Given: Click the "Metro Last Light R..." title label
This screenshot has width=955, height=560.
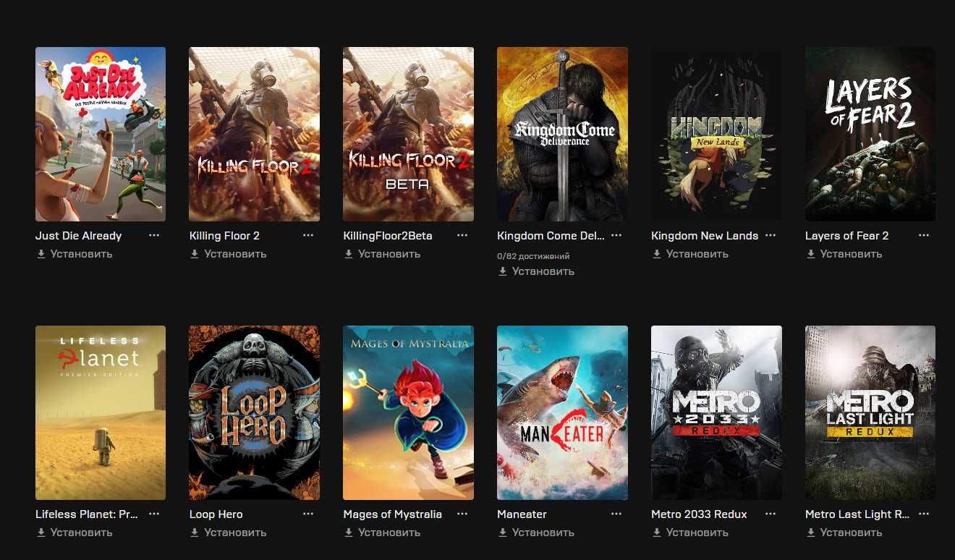Looking at the screenshot, I should tap(857, 514).
